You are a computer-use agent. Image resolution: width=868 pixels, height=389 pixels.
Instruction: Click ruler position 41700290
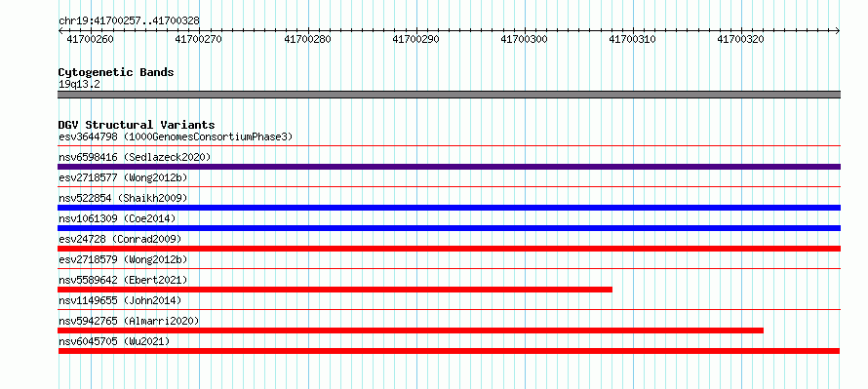pyautogui.click(x=415, y=39)
